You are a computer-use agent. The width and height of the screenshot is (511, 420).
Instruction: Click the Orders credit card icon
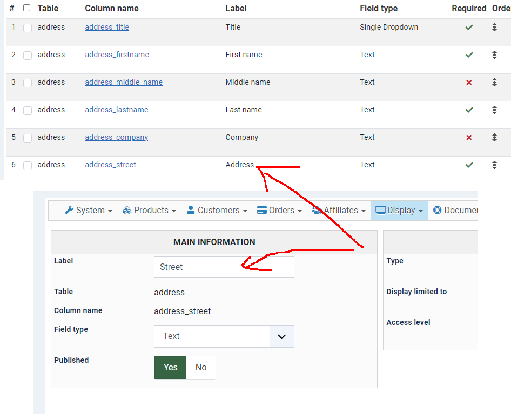click(261, 211)
